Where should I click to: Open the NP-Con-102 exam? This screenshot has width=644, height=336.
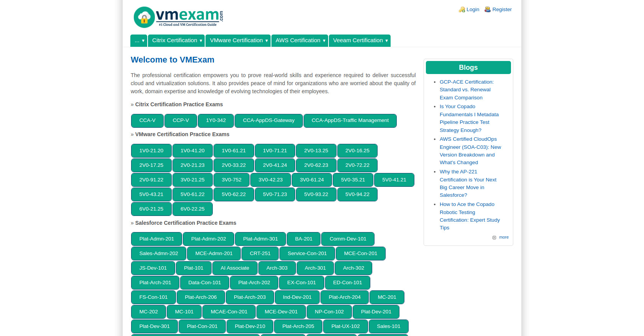(329, 312)
